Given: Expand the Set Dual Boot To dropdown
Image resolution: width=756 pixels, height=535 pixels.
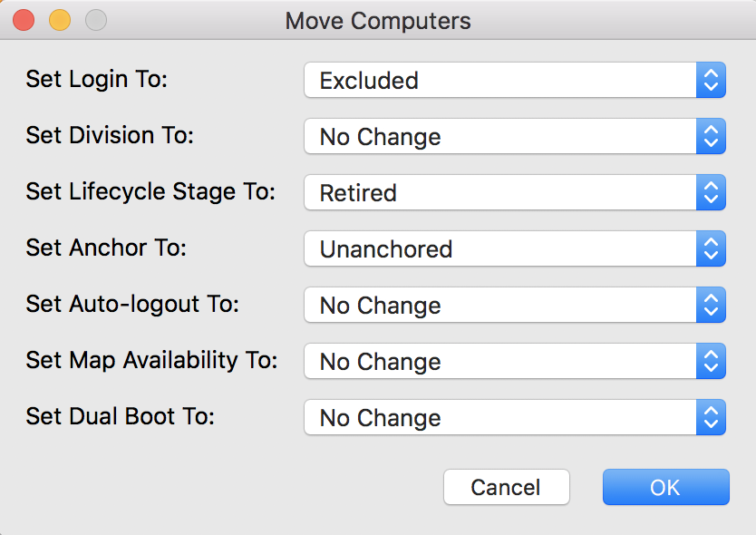Looking at the screenshot, I should pos(514,418).
